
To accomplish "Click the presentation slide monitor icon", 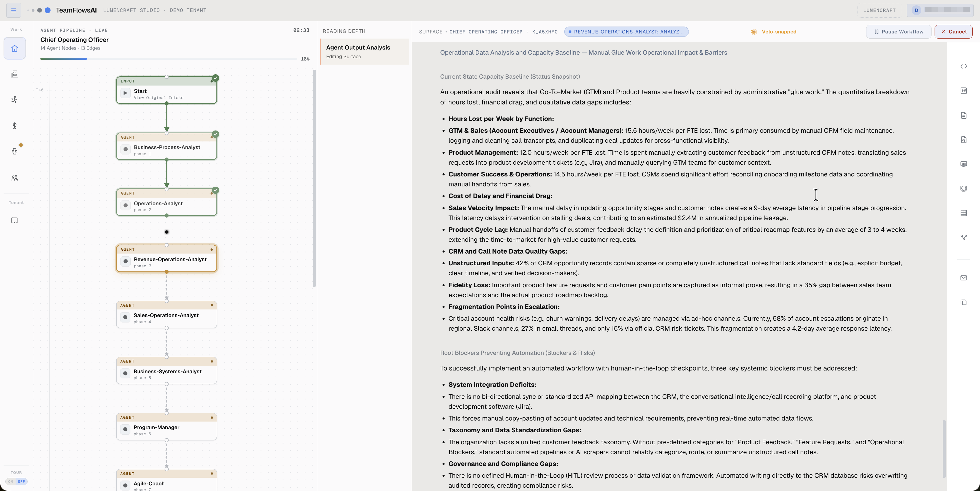I will pyautogui.click(x=964, y=164).
